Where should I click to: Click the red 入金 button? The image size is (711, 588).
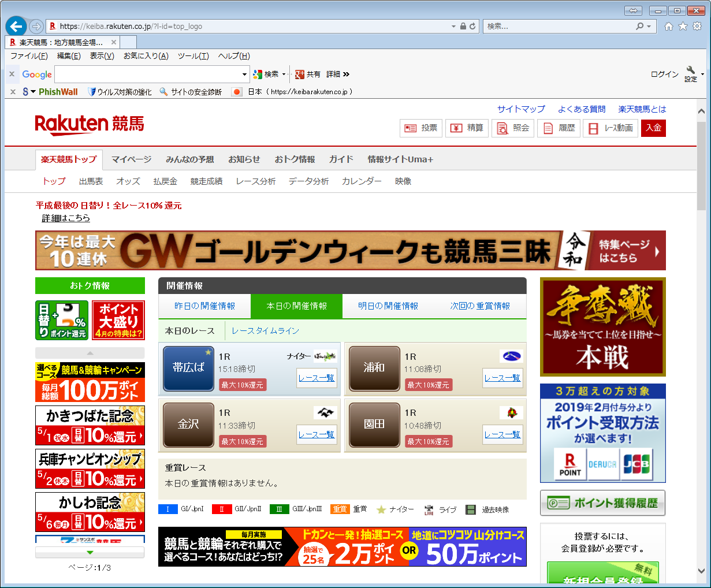(653, 128)
